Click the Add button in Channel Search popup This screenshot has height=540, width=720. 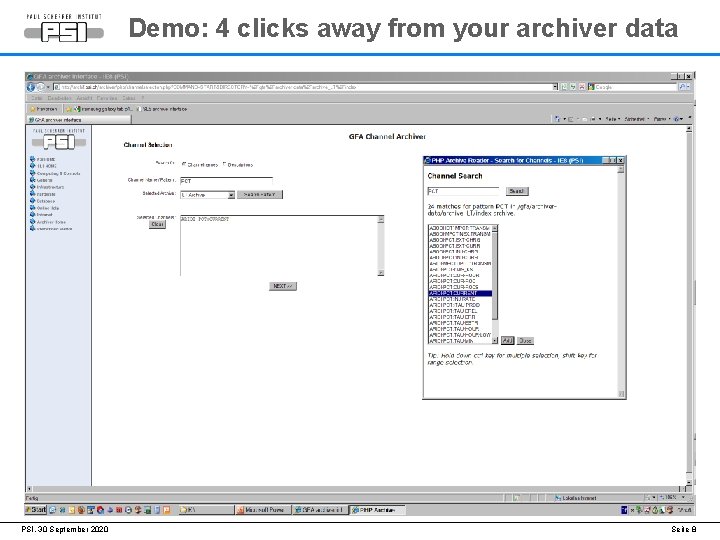507,340
